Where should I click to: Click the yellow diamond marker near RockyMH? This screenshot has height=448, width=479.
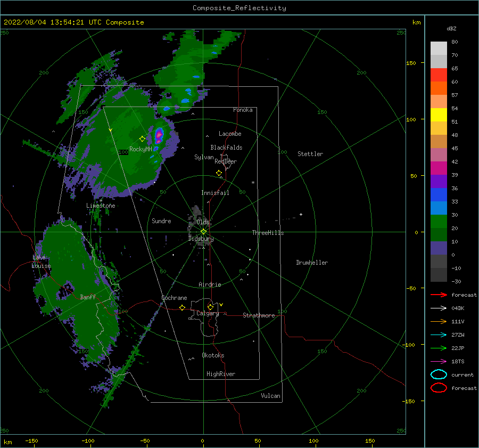point(142,139)
